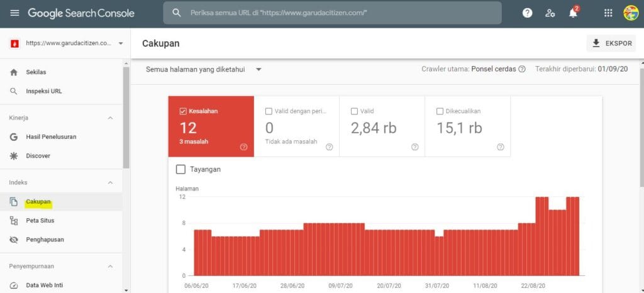Select the Valid 2,84 rb card
This screenshot has width=644, height=293.
tap(382, 126)
